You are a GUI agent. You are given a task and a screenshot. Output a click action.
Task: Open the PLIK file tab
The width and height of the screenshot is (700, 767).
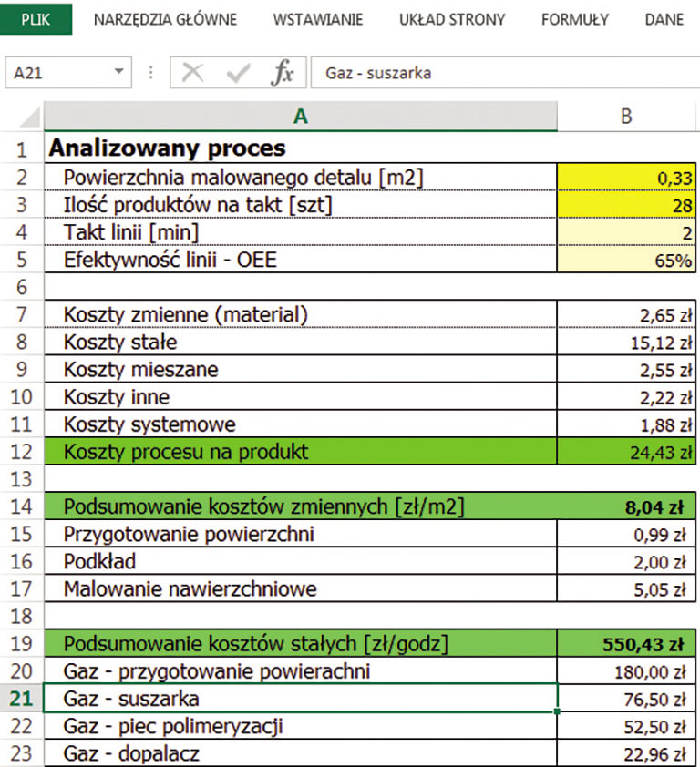tap(36, 19)
